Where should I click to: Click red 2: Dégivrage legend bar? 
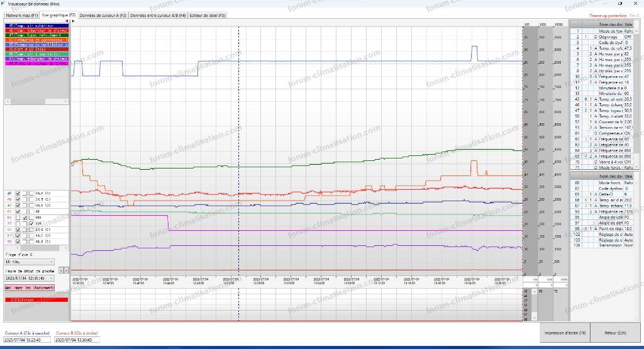click(x=36, y=300)
